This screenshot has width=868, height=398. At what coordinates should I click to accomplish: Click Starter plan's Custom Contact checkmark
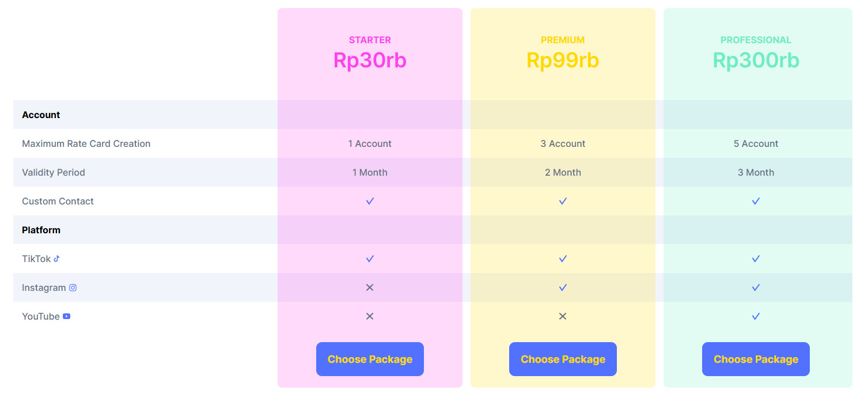[370, 201]
